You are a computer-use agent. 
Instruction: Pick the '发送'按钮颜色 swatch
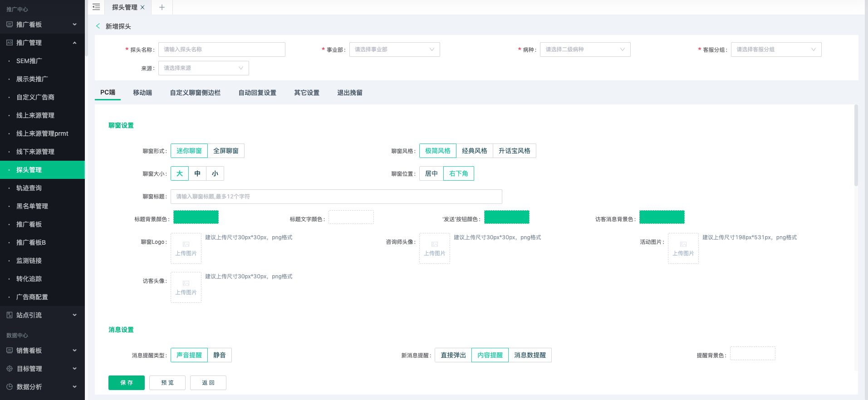(x=507, y=217)
